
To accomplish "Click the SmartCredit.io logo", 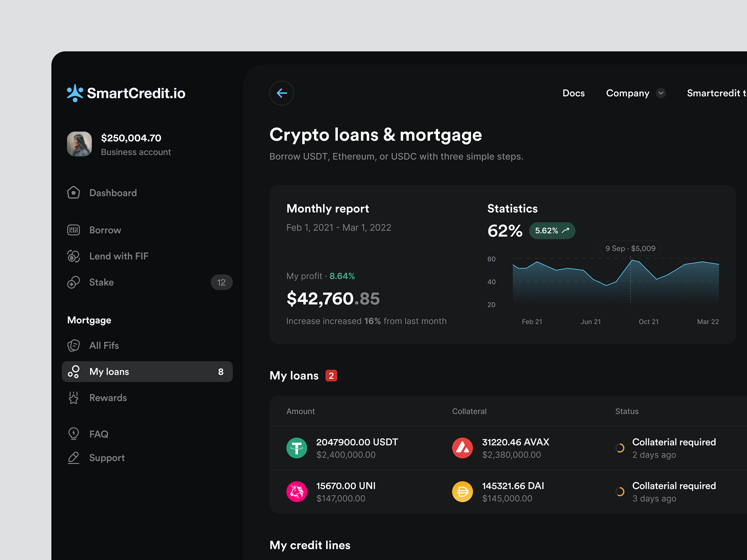I will (126, 93).
